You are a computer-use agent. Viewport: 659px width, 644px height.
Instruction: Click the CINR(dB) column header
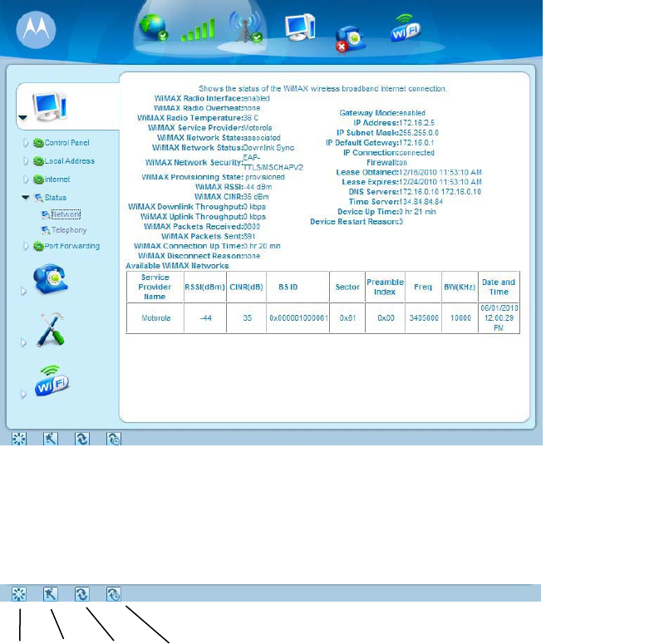[x=246, y=287]
